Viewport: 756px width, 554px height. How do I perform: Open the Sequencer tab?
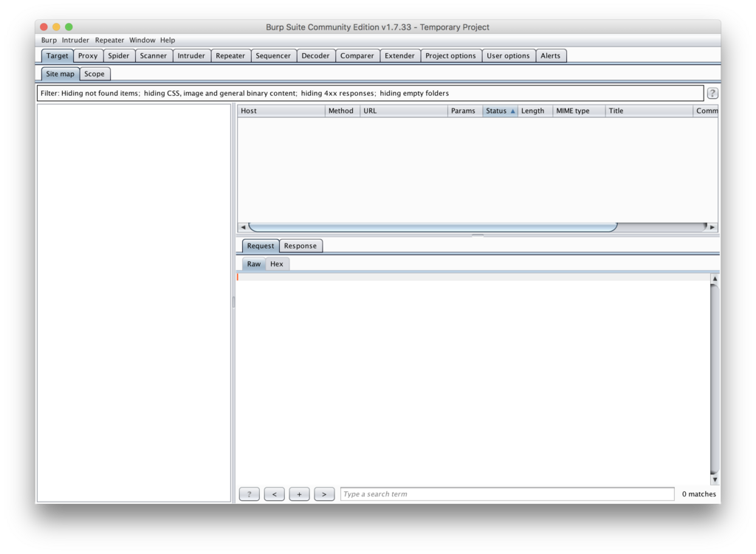click(273, 56)
